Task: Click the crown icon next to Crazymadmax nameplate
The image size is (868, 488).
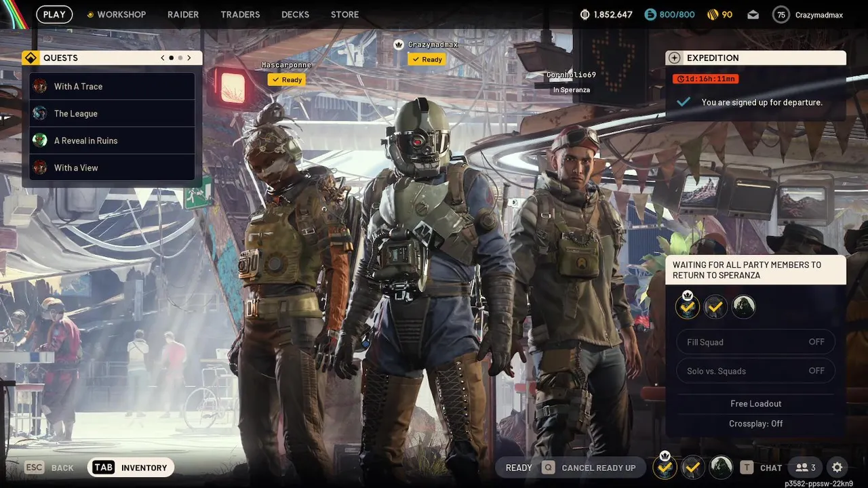Action: pos(399,45)
